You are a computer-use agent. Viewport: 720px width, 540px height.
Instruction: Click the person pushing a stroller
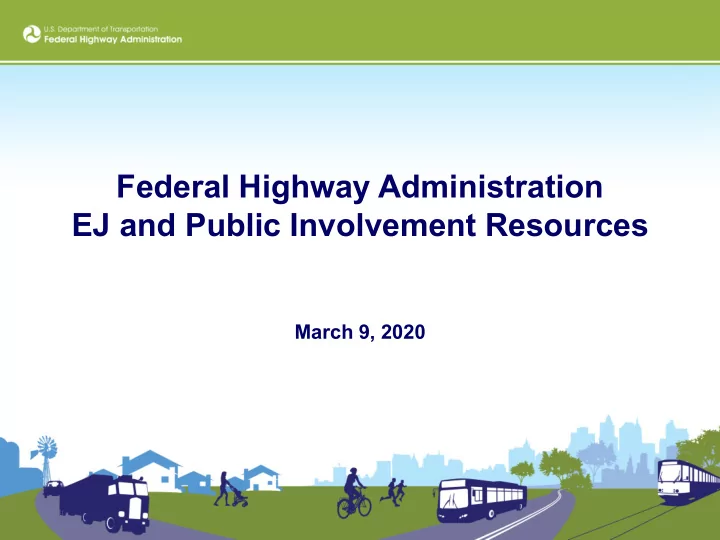click(x=231, y=489)
